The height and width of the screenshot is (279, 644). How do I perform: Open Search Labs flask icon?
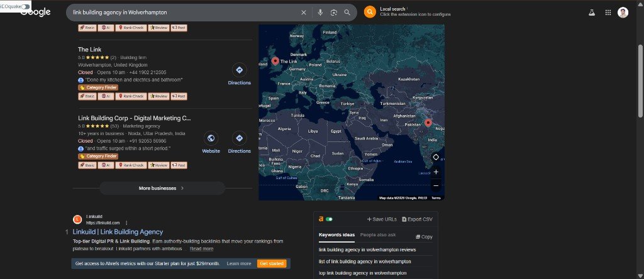coord(591,13)
